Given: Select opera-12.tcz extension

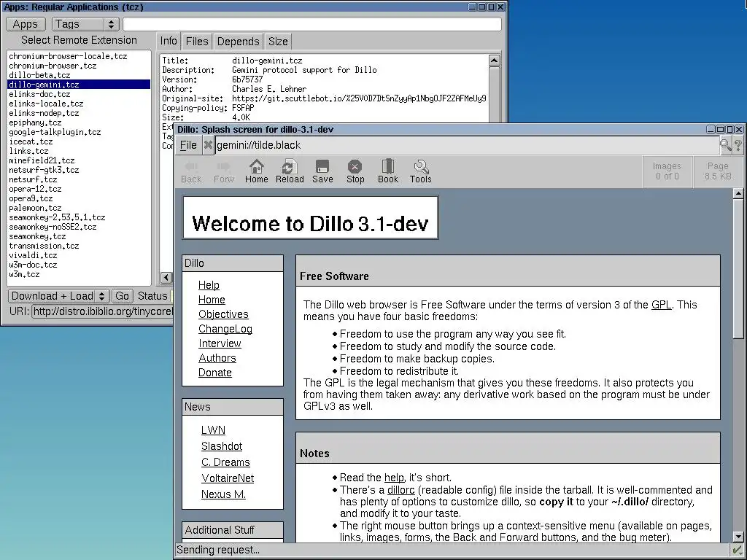Looking at the screenshot, I should pyautogui.click(x=79, y=189).
